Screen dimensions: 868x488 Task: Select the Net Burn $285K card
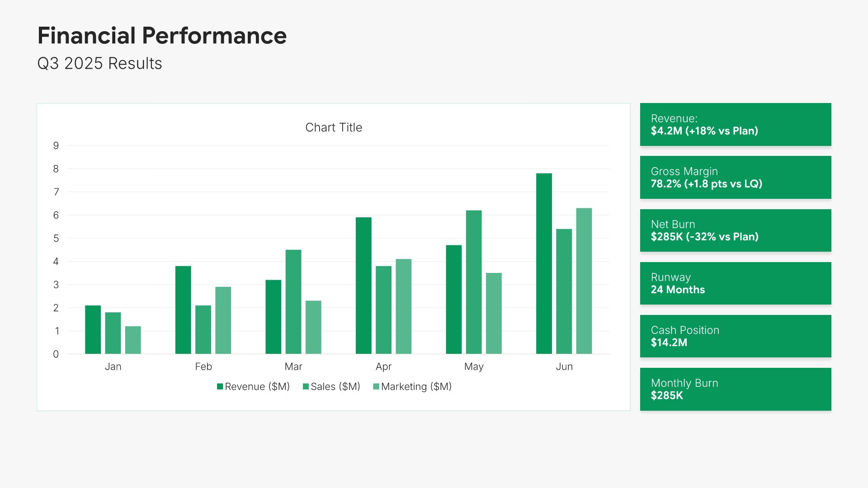(x=736, y=230)
